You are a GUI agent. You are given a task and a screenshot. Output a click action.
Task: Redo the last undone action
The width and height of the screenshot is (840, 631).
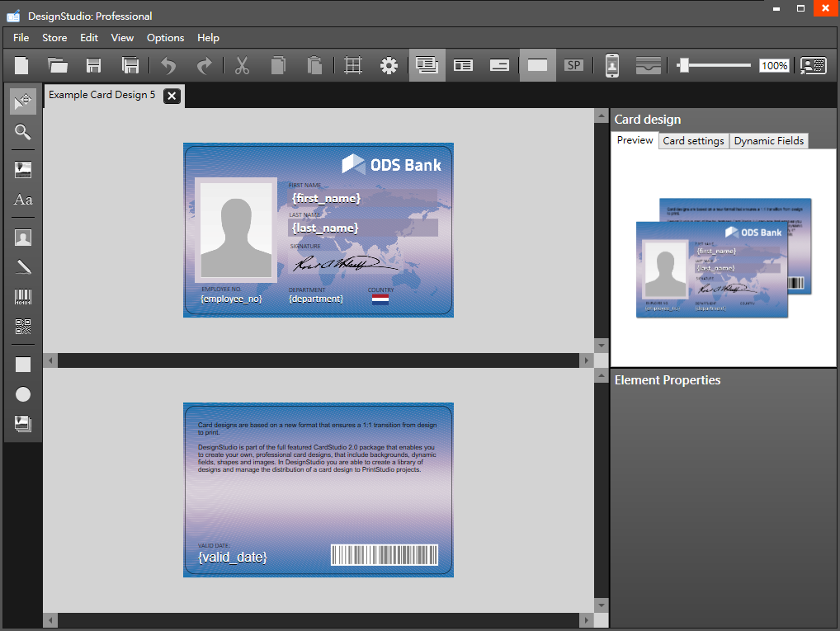[205, 65]
